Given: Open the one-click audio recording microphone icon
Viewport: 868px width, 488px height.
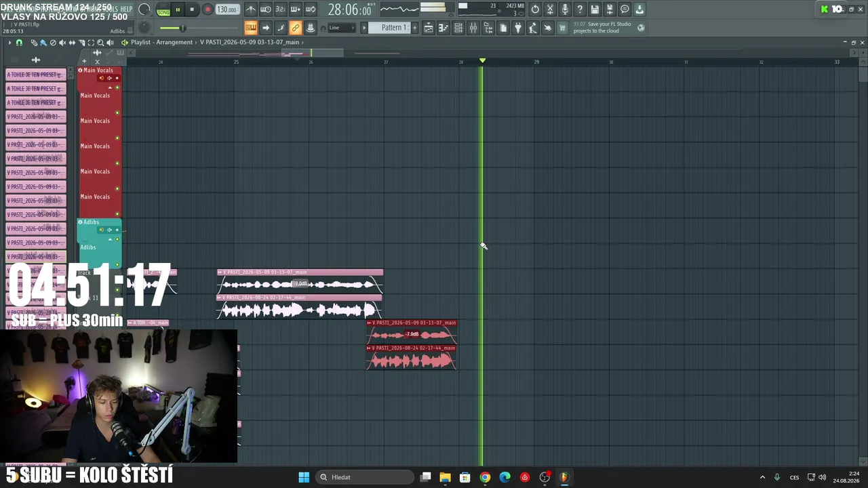Looking at the screenshot, I should pyautogui.click(x=565, y=9).
